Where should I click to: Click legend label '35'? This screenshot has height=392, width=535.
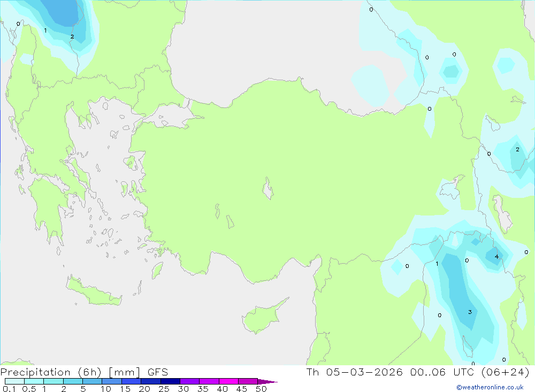tap(203, 389)
